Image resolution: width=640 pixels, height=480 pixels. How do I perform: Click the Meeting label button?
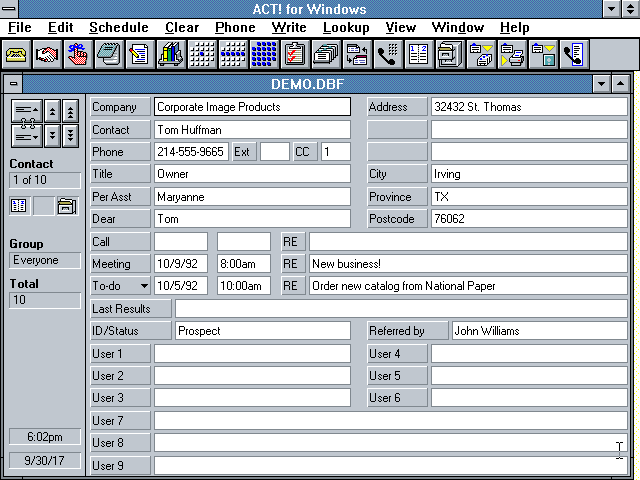[x=120, y=264]
